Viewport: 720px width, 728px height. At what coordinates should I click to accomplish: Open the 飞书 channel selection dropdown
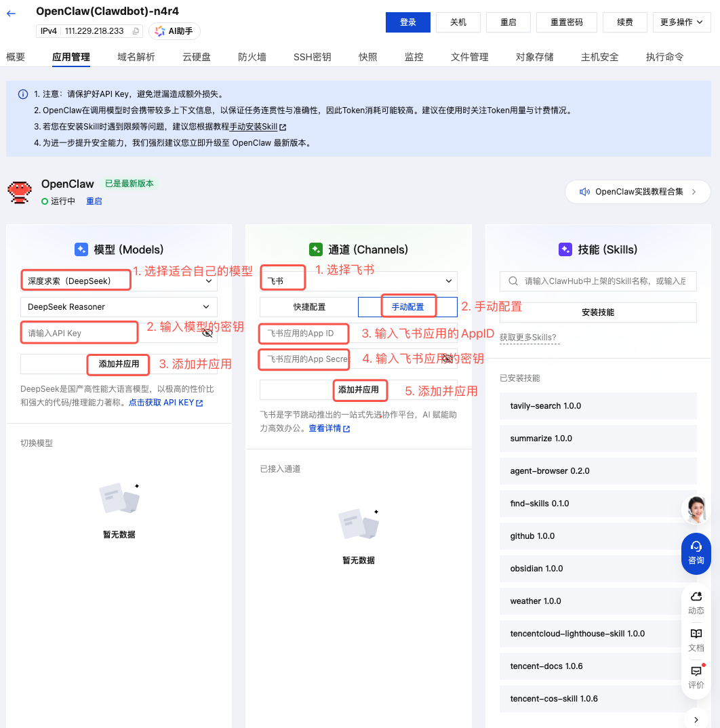tap(359, 281)
